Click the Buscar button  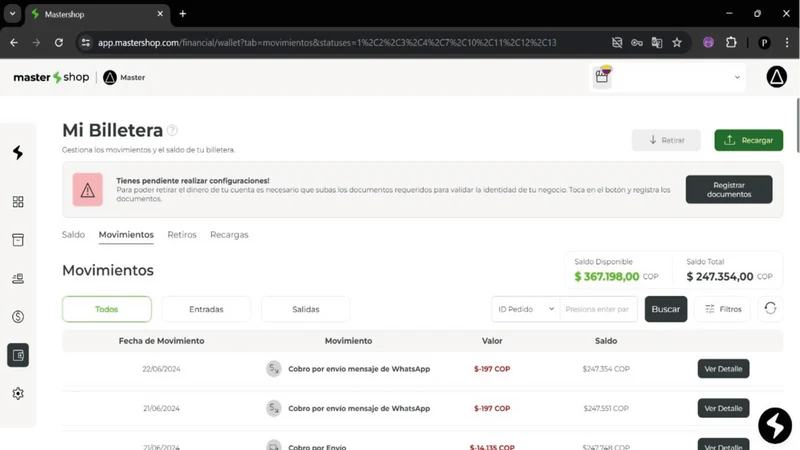(x=666, y=309)
